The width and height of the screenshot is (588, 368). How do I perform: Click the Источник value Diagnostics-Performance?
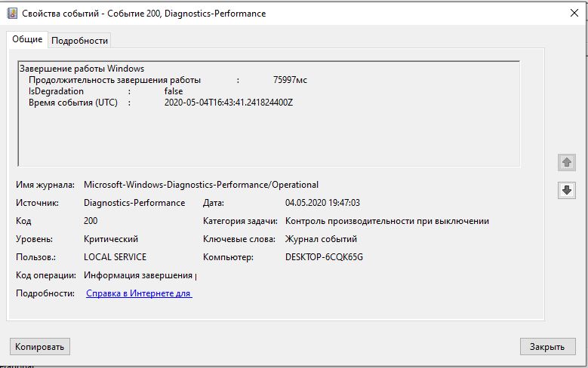[x=134, y=203]
